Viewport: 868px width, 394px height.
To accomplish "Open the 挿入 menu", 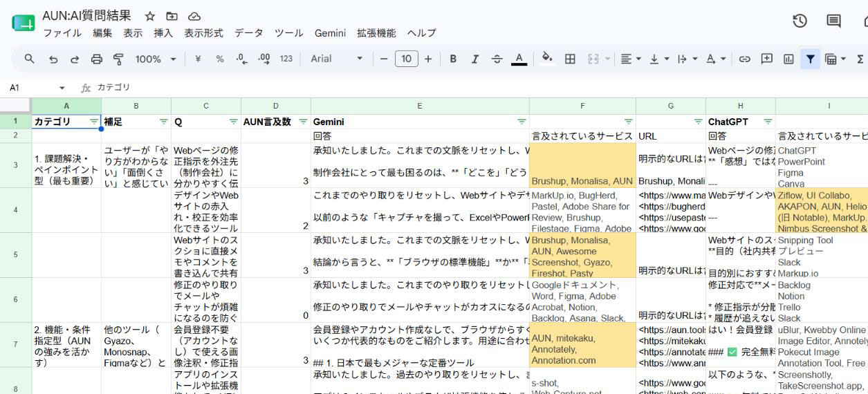I will (x=163, y=32).
